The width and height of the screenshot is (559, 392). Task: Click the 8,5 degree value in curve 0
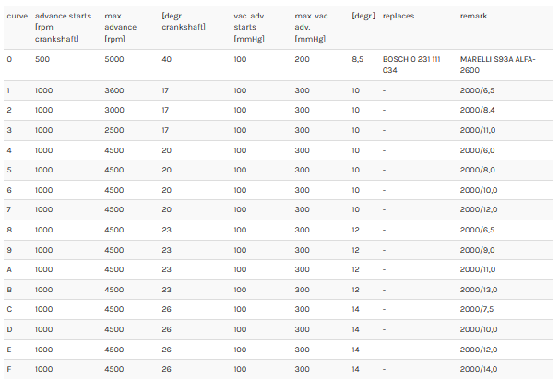358,59
